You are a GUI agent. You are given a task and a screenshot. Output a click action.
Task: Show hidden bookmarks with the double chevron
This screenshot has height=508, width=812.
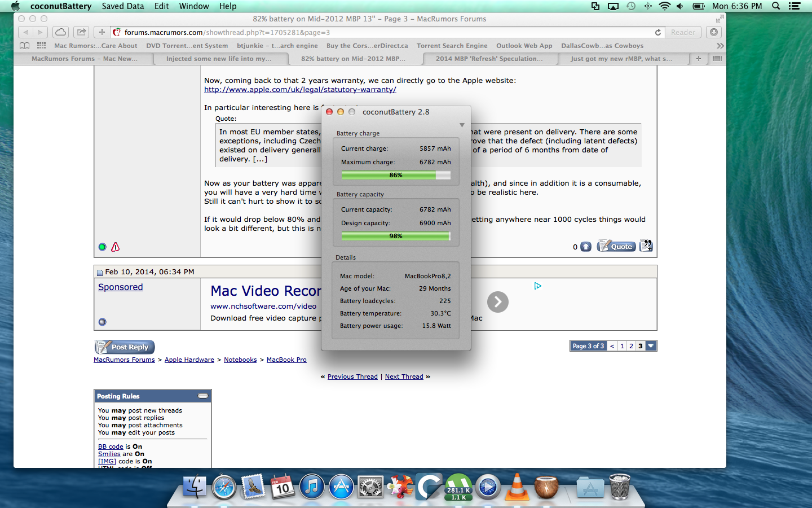coord(720,46)
